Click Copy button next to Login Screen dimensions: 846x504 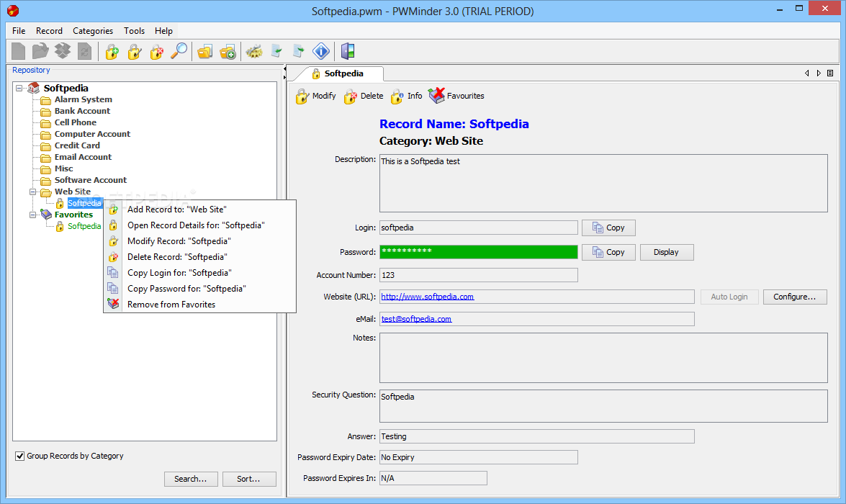[x=608, y=228]
